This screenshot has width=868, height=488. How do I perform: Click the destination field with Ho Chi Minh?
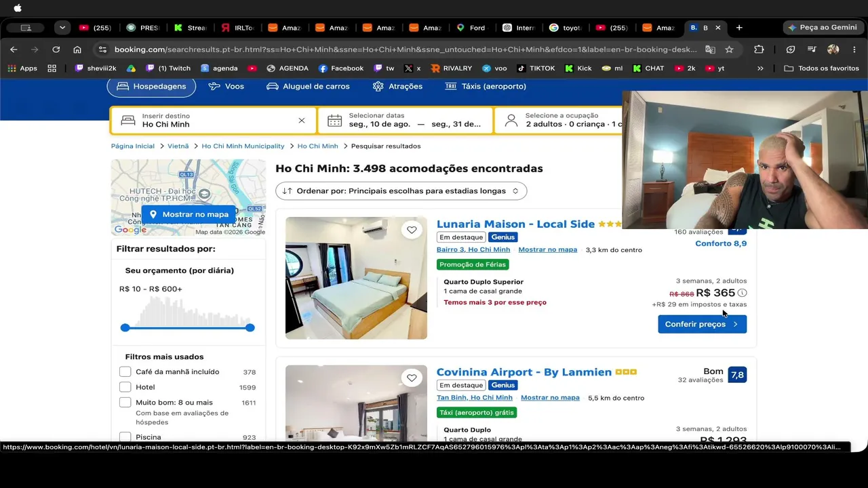coord(214,121)
